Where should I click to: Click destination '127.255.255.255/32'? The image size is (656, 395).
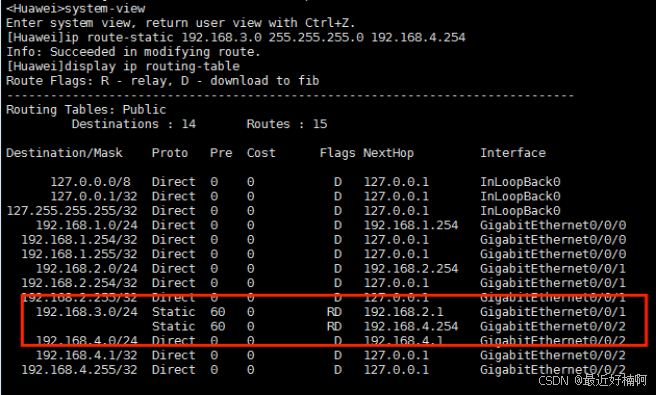pos(72,211)
